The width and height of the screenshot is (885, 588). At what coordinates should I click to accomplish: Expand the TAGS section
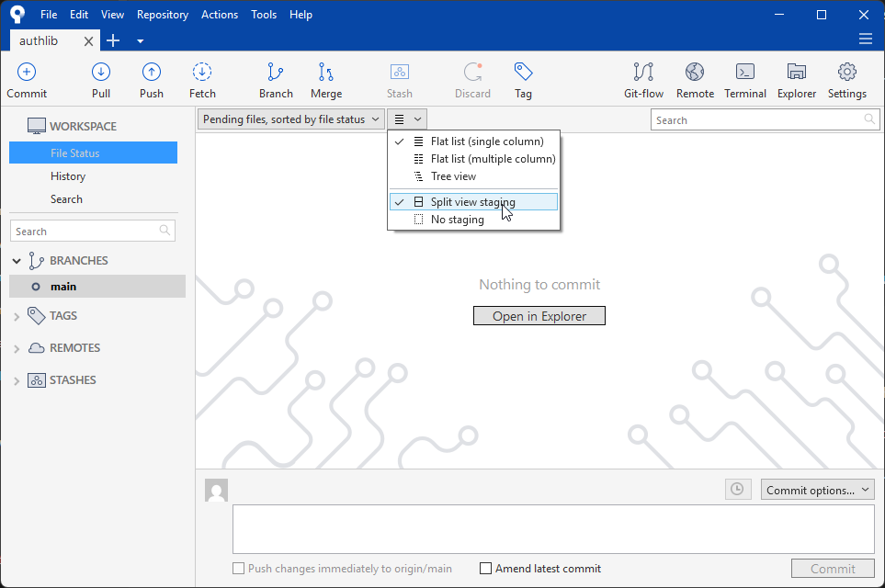pos(17,317)
